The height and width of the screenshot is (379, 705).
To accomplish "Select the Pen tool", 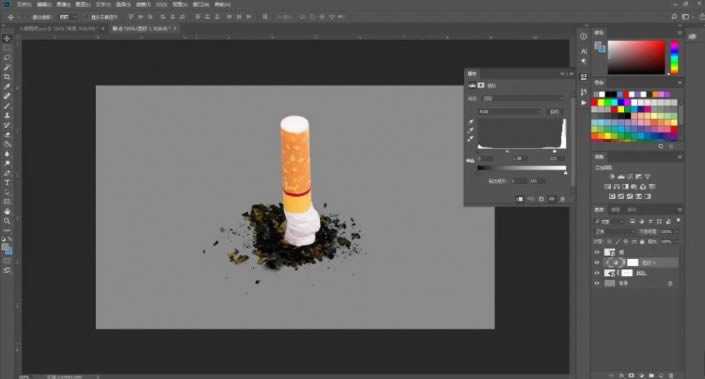I will click(x=7, y=173).
